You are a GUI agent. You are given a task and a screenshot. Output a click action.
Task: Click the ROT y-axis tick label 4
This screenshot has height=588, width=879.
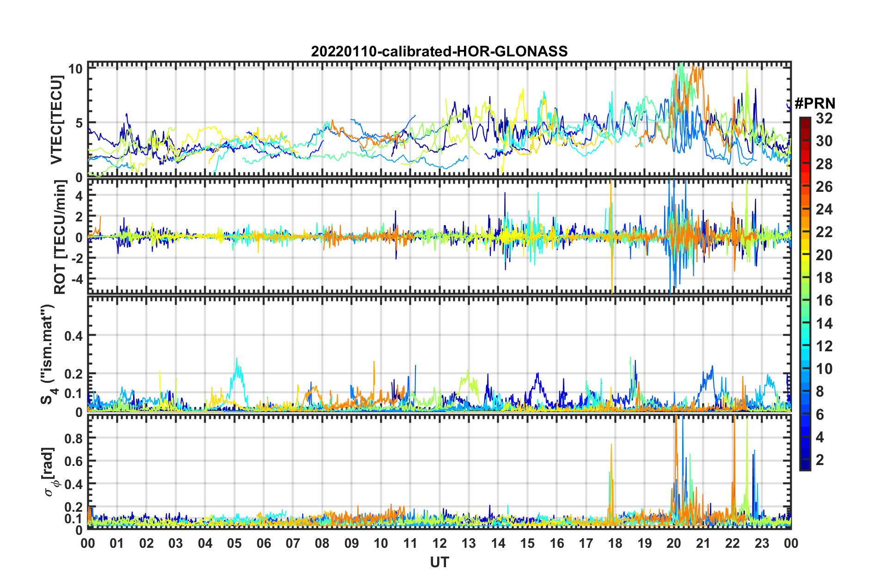79,196
